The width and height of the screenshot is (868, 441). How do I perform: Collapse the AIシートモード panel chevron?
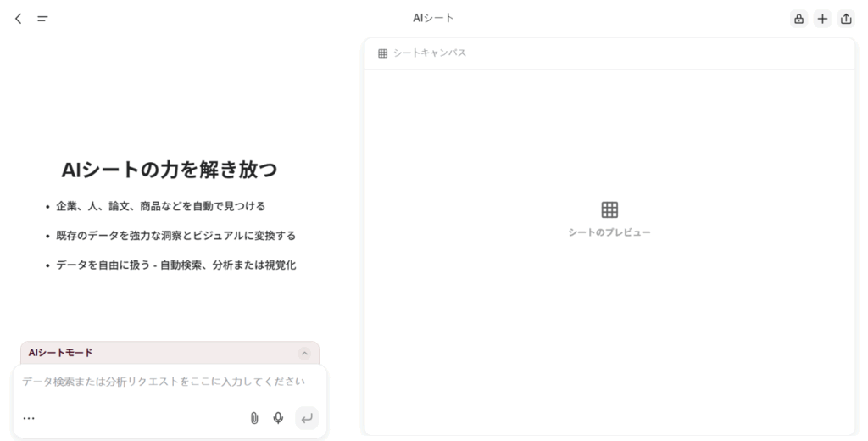click(305, 353)
